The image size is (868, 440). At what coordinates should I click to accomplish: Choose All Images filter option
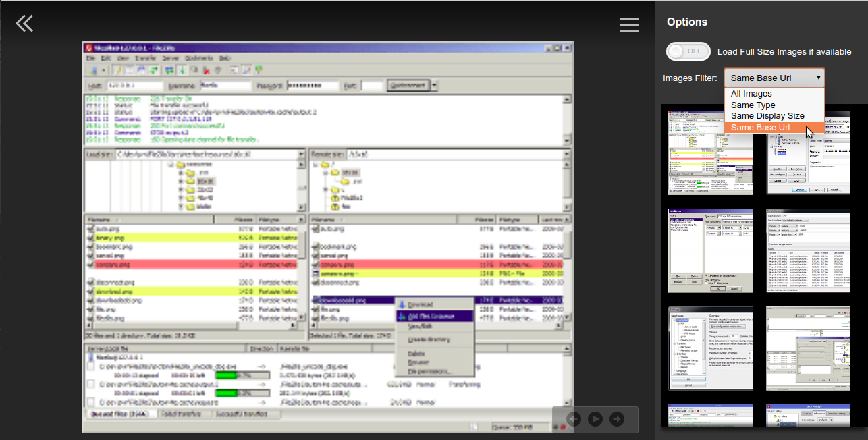tap(774, 94)
